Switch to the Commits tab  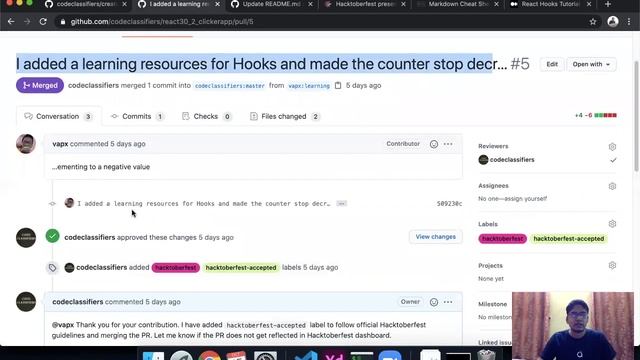(137, 116)
